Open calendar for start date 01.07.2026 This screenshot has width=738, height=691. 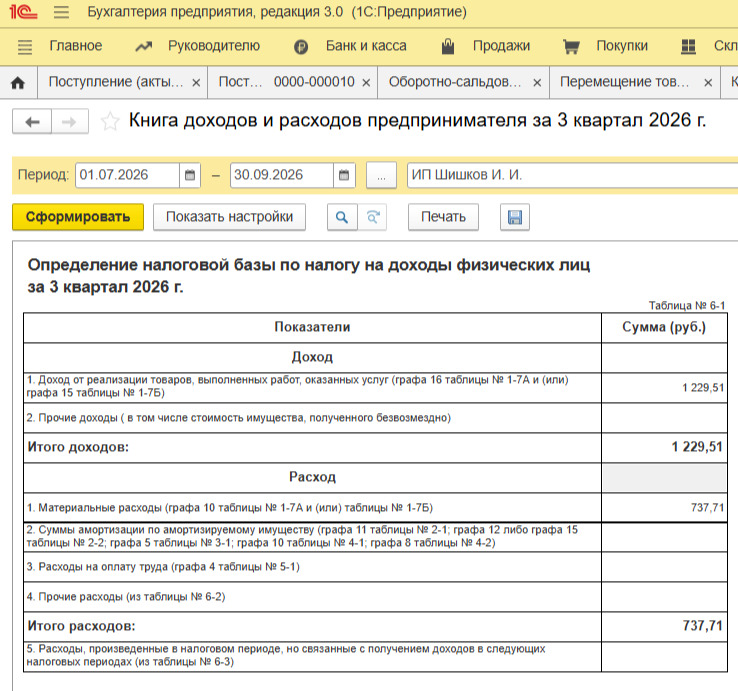click(x=190, y=175)
